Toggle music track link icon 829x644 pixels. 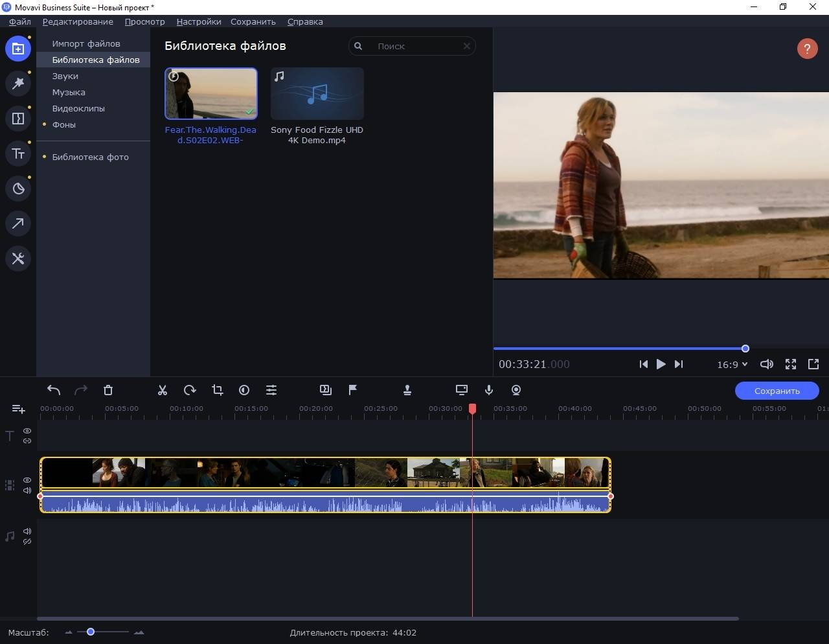(x=27, y=542)
